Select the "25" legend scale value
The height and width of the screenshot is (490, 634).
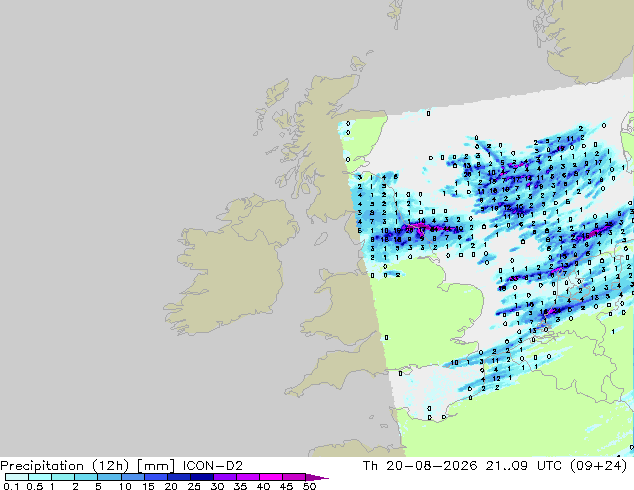tap(194, 486)
